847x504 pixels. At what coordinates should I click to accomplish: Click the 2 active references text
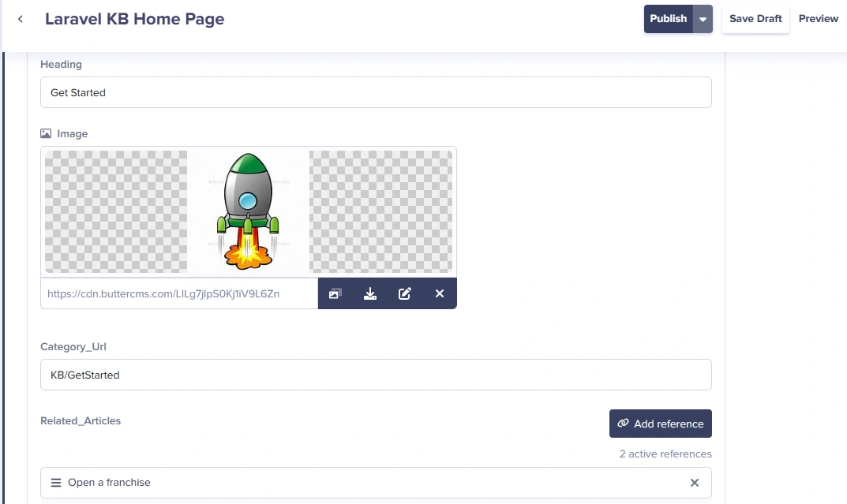click(x=665, y=454)
